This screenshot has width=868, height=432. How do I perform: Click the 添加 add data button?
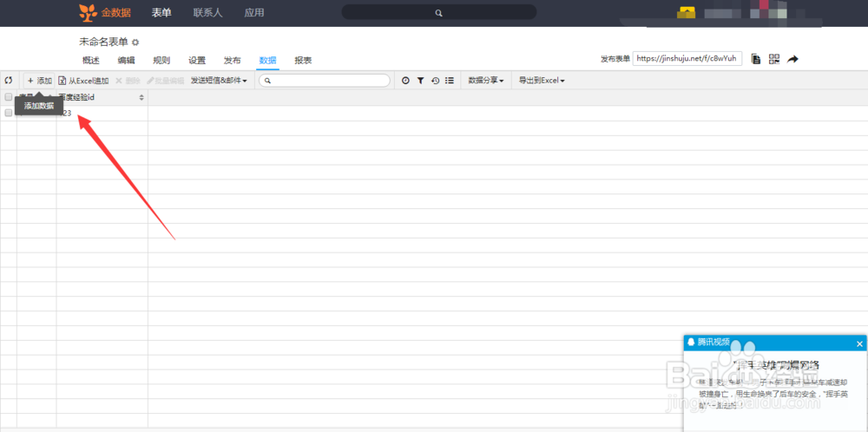tap(39, 81)
